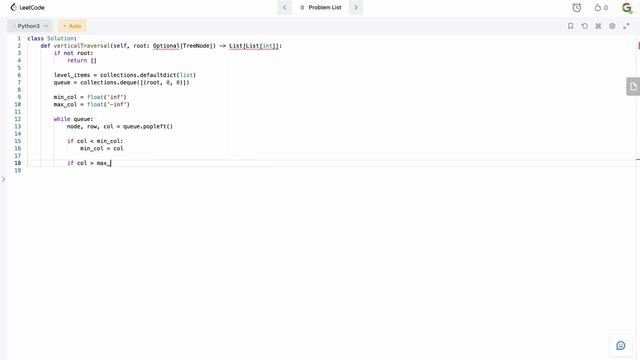640x360 pixels.
Task: Place cursor after 'if col > max_'
Action: pyautogui.click(x=111, y=163)
